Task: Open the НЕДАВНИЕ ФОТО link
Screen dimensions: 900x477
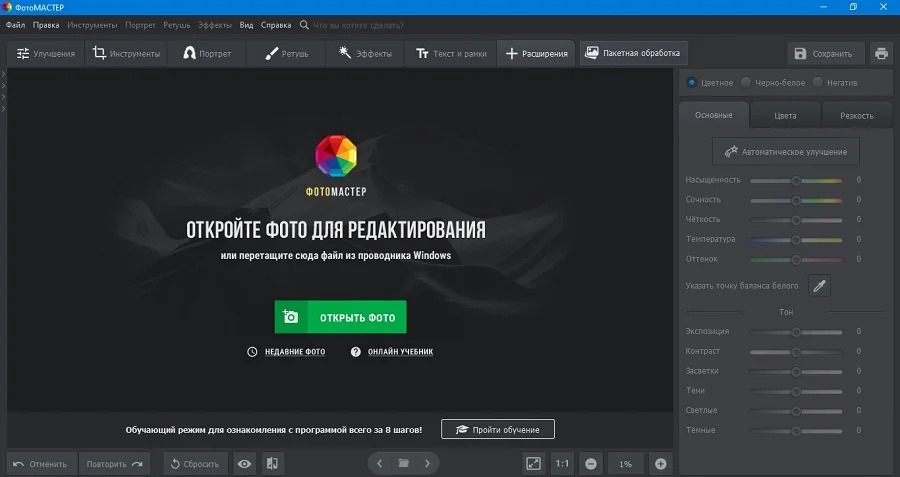Action: click(x=294, y=352)
